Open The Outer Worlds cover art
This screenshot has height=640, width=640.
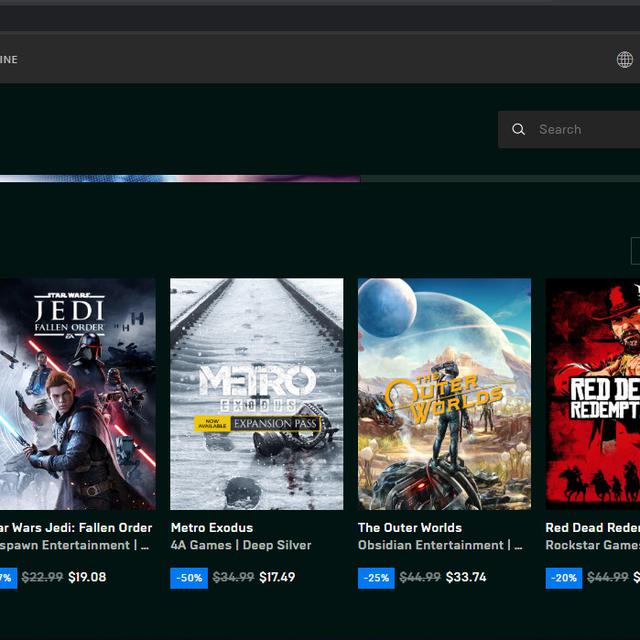click(444, 394)
